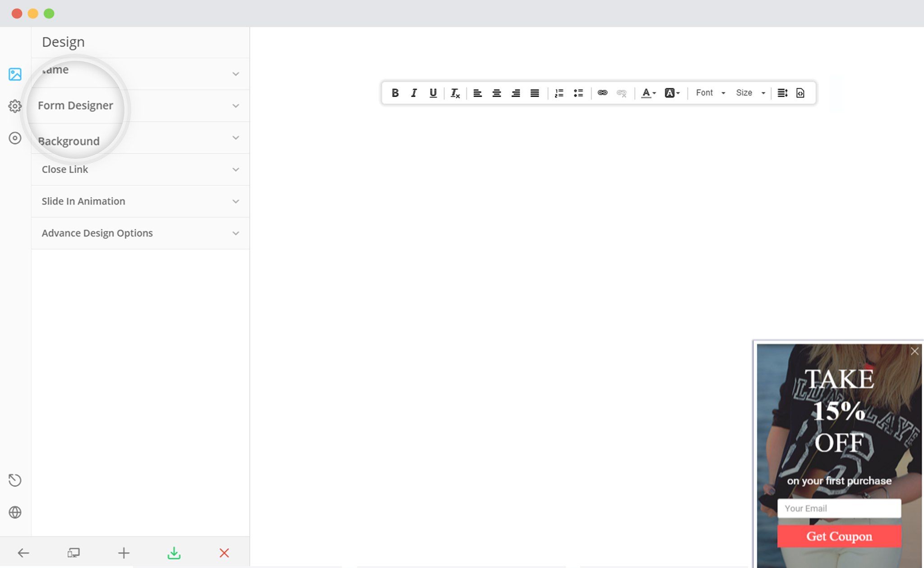
Task: Click the Your Email field
Action: point(839,508)
